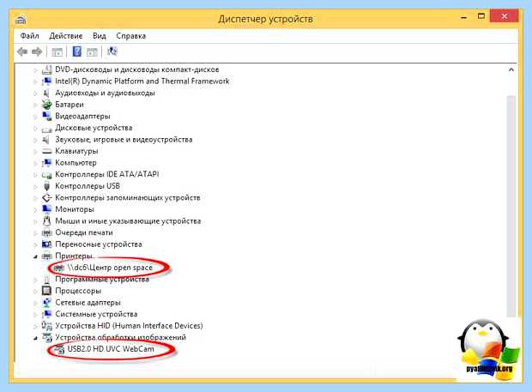Click the scrollbar up arrow

pos(511,69)
